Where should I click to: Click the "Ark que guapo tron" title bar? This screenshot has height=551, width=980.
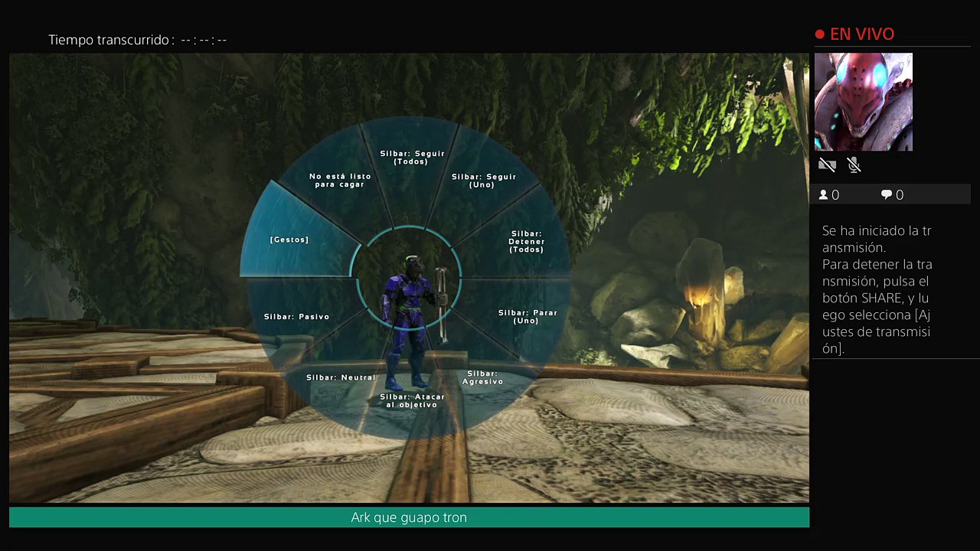[409, 517]
